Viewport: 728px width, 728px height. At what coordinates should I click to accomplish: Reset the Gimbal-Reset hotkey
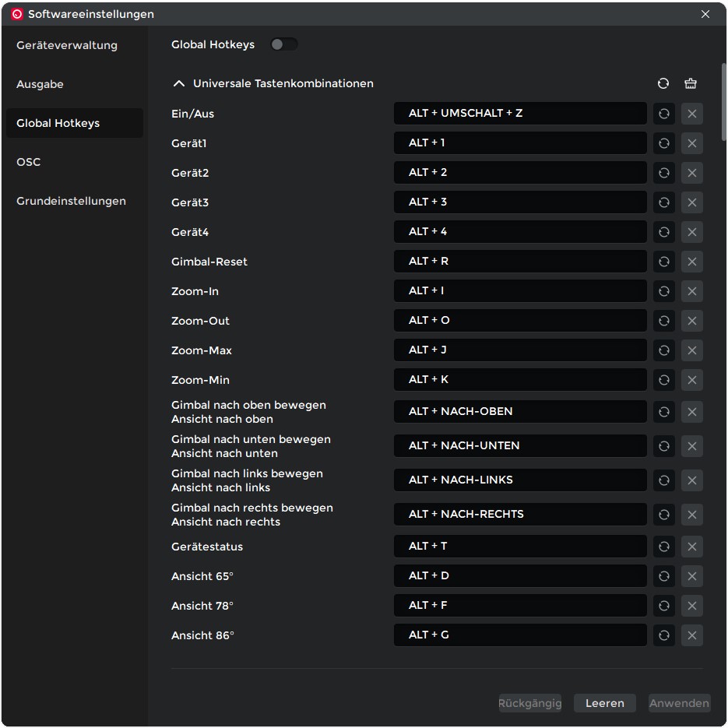point(663,262)
